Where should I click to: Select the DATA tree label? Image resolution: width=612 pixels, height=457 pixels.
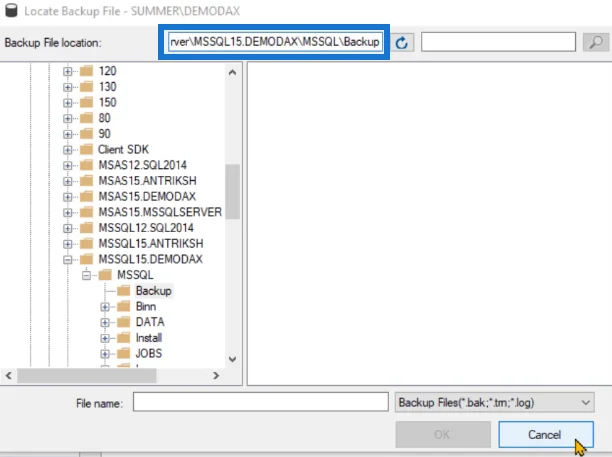[x=150, y=322]
